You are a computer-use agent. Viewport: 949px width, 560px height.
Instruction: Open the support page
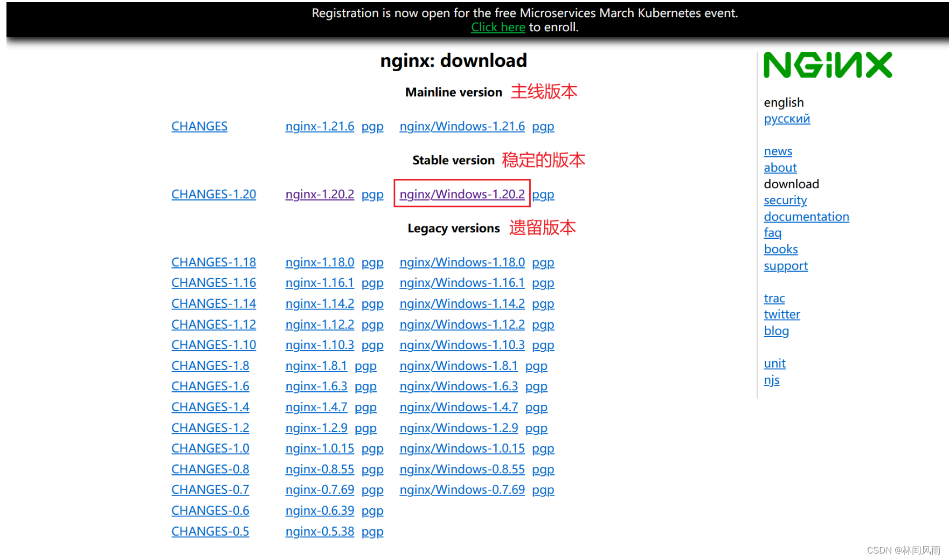pos(786,266)
